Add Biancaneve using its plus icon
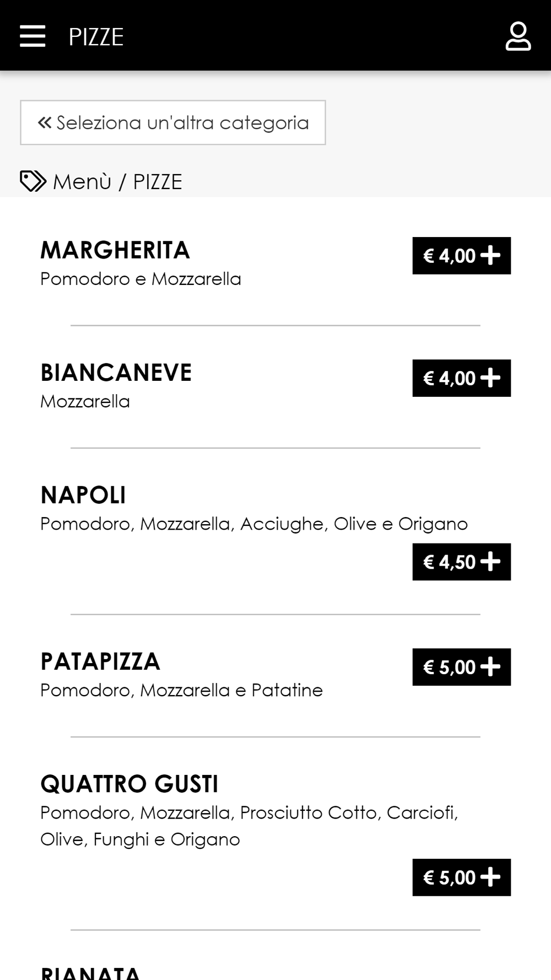 [490, 378]
